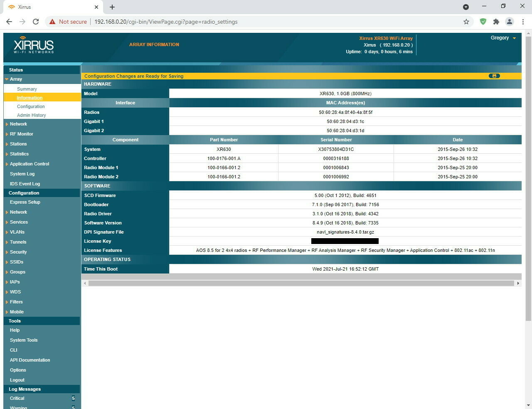Click the DPI Signature File name
This screenshot has width=532, height=409.
[345, 232]
